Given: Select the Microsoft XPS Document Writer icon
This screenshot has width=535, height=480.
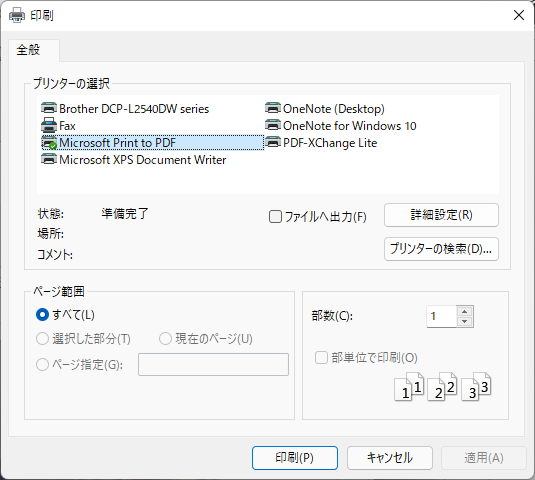Looking at the screenshot, I should (x=49, y=159).
